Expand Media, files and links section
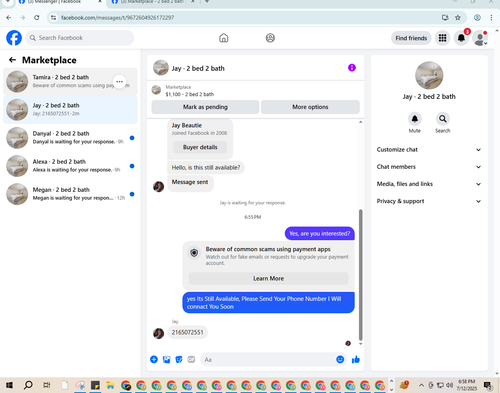Image resolution: width=500 pixels, height=393 pixels. click(x=429, y=184)
